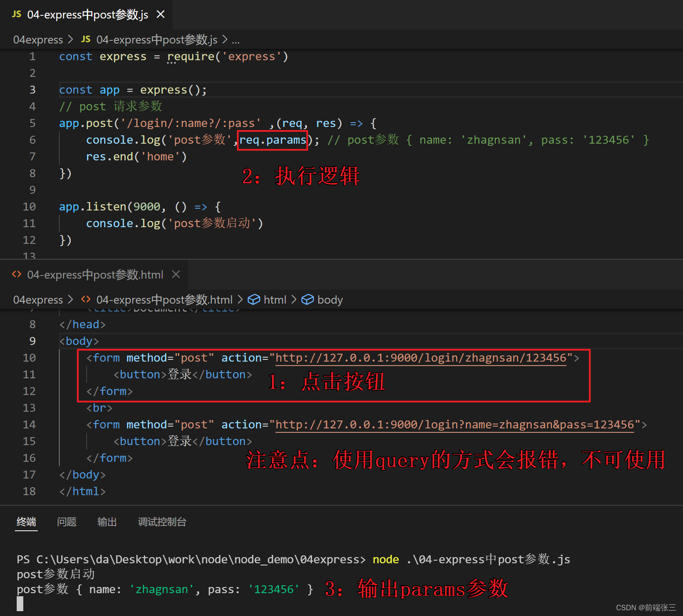The height and width of the screenshot is (616, 683).
Task: Expand the breadcrumb ellipsis in the JS editor
Action: point(236,41)
